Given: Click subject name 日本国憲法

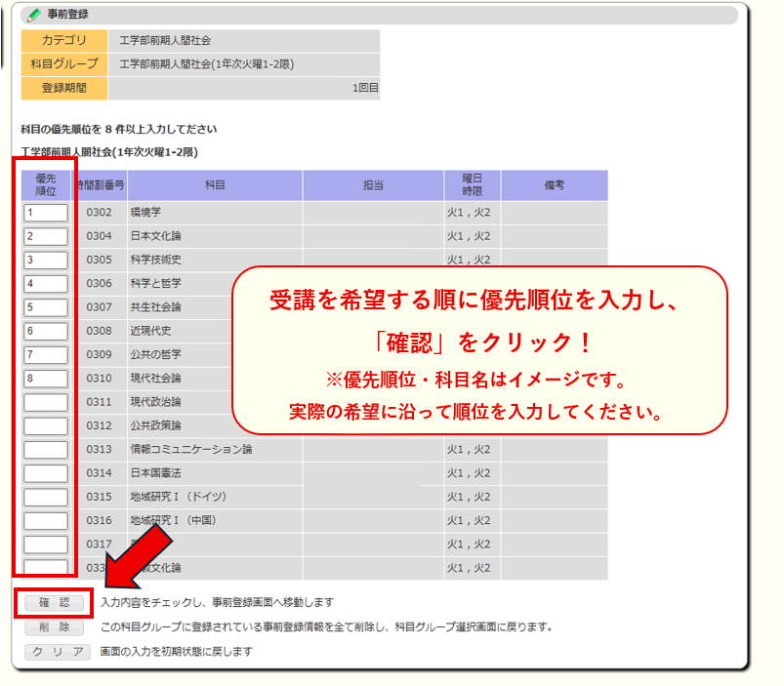Looking at the screenshot, I should point(156,473).
